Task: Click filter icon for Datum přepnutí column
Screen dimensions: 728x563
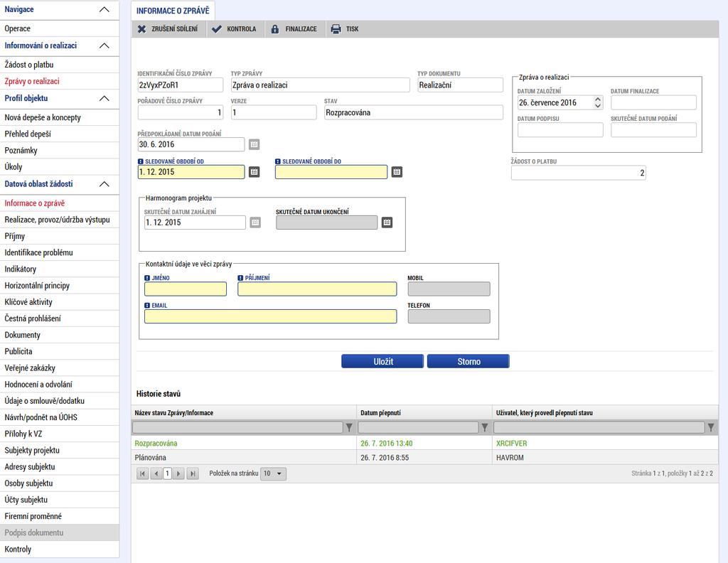Action: pyautogui.click(x=485, y=427)
